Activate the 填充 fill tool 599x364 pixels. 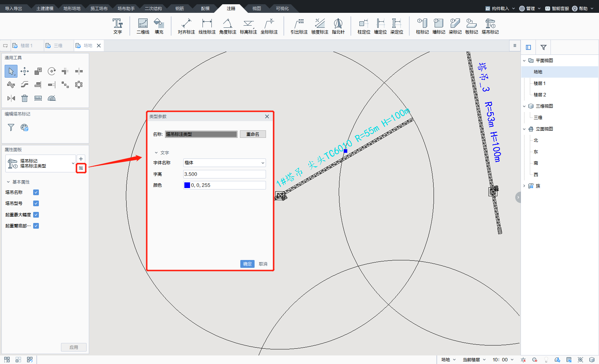click(159, 26)
